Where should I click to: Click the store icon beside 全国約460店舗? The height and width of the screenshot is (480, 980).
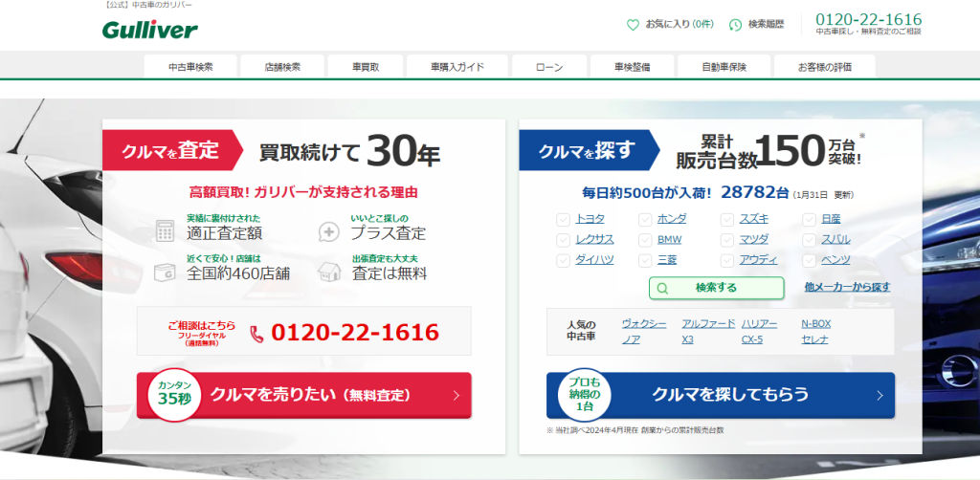tap(165, 272)
